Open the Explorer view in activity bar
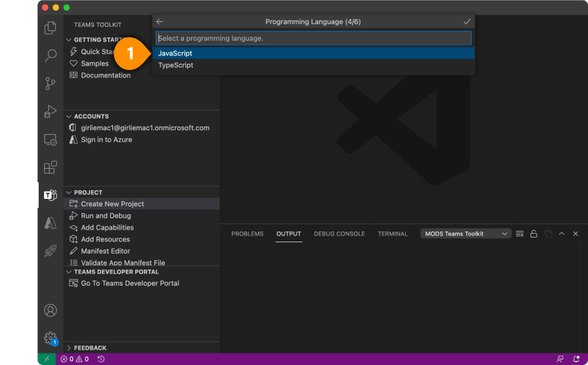This screenshot has height=365, width=588. point(50,28)
